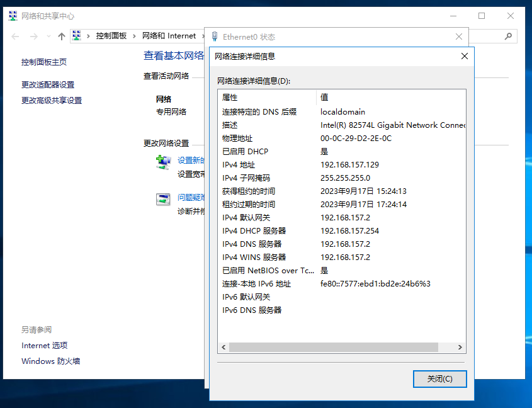Select the 描述 row
Image resolution: width=532 pixels, height=408 pixels.
tap(342, 125)
